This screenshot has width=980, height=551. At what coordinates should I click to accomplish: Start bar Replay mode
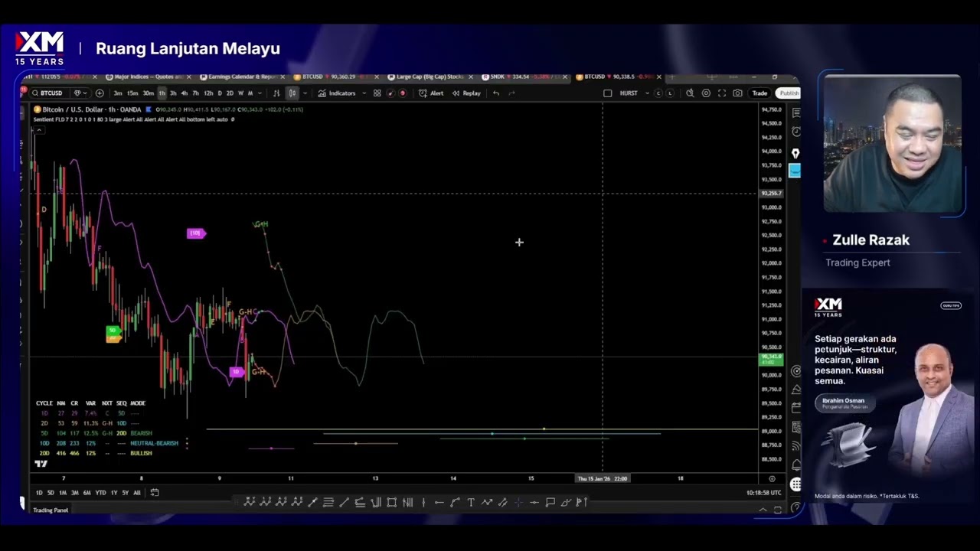pos(466,93)
